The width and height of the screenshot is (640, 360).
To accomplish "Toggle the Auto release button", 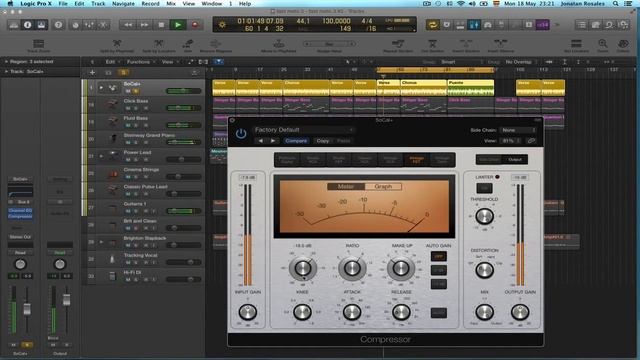I will point(439,313).
